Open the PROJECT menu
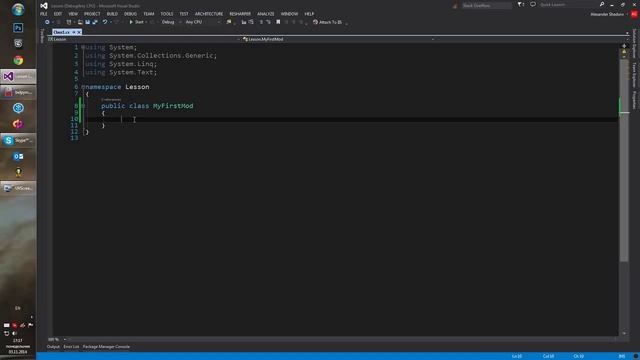Screen dimensions: 640x360 coord(92,14)
